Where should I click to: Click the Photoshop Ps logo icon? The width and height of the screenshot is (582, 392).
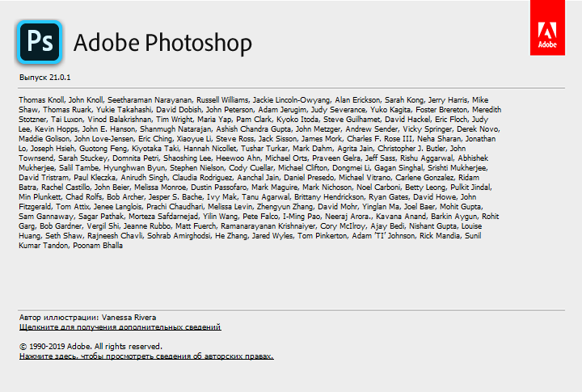point(40,42)
